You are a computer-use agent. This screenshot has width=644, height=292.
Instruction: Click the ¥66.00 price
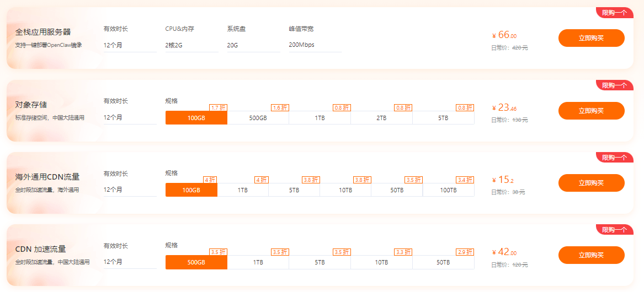pyautogui.click(x=504, y=35)
